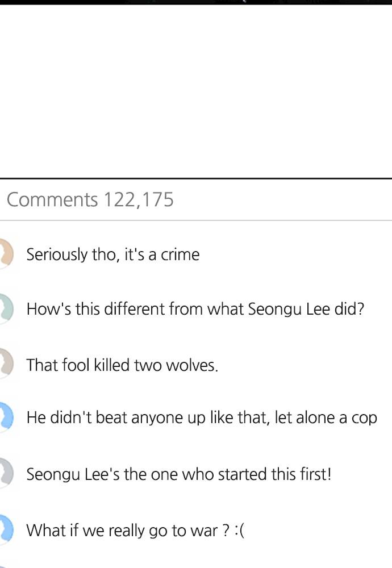Viewport: 392px width, 568px height.
Task: Select the comment "That fool killed two wolves."
Action: (x=122, y=365)
